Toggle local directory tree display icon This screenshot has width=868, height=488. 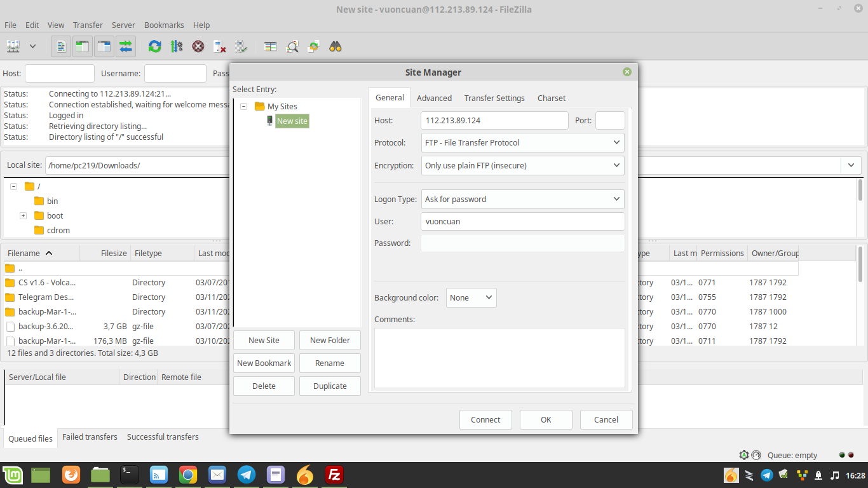click(x=82, y=46)
